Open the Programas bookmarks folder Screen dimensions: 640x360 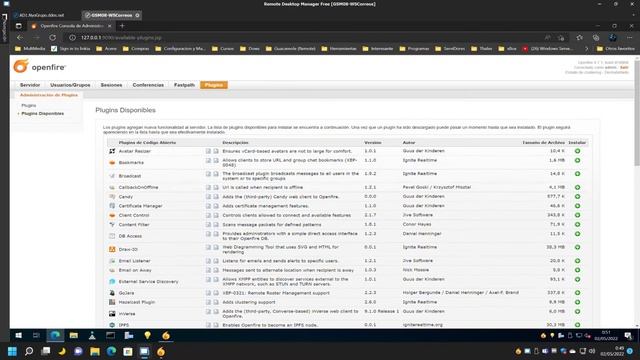[x=414, y=49]
